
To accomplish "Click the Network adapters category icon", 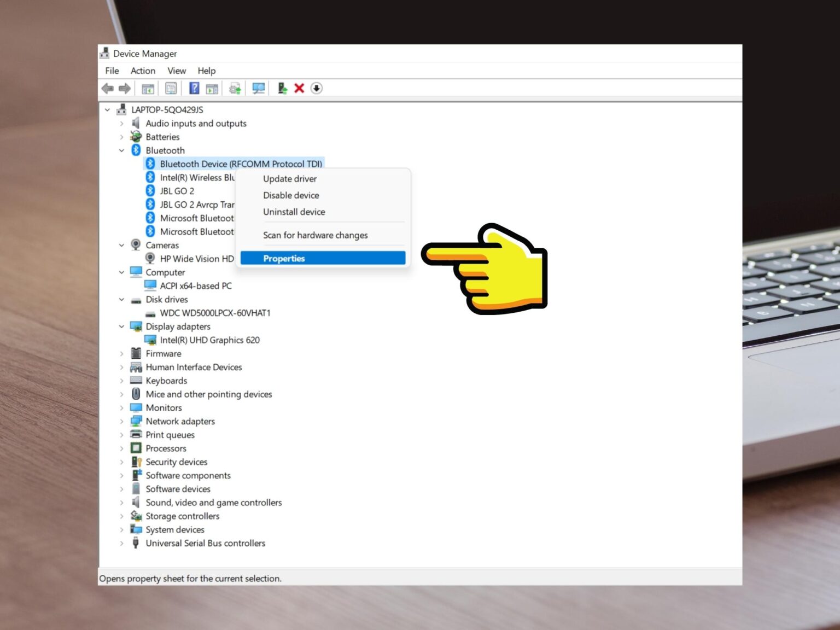I will click(136, 421).
